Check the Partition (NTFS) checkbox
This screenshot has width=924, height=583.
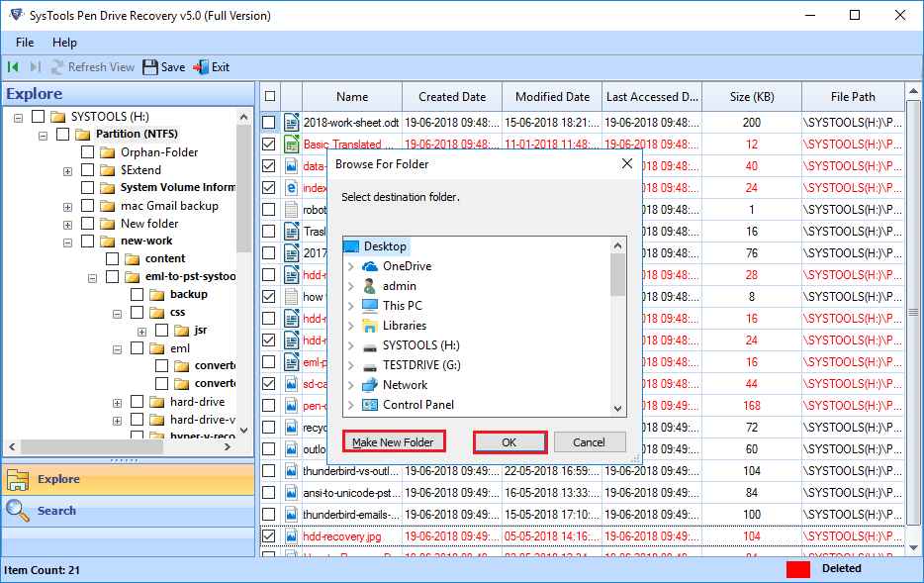tap(62, 134)
